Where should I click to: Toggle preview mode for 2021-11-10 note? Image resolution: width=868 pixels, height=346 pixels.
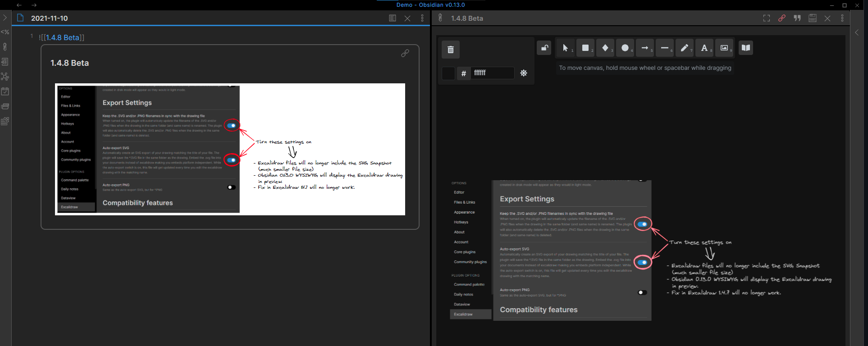(393, 18)
